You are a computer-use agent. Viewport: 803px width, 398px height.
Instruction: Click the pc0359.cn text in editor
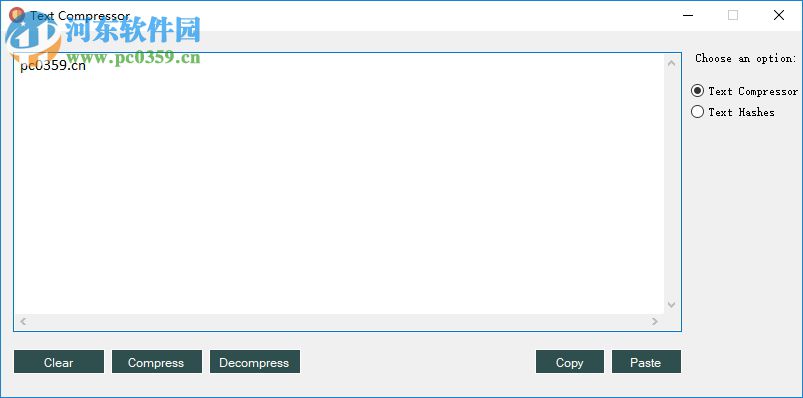tap(53, 66)
